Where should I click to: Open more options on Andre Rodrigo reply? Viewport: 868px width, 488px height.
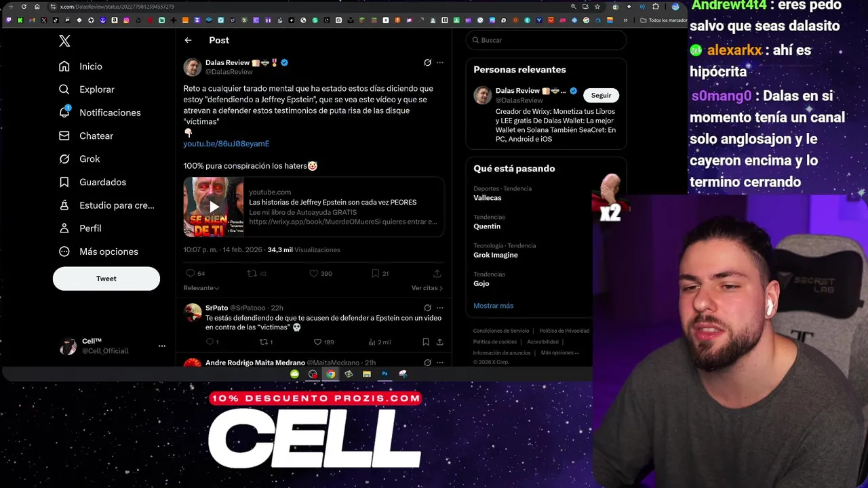click(x=439, y=363)
